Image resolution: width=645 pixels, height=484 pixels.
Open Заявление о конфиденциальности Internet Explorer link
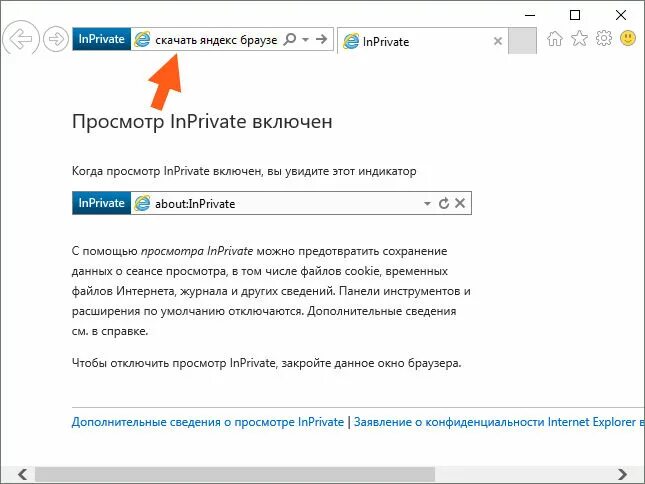coord(499,422)
